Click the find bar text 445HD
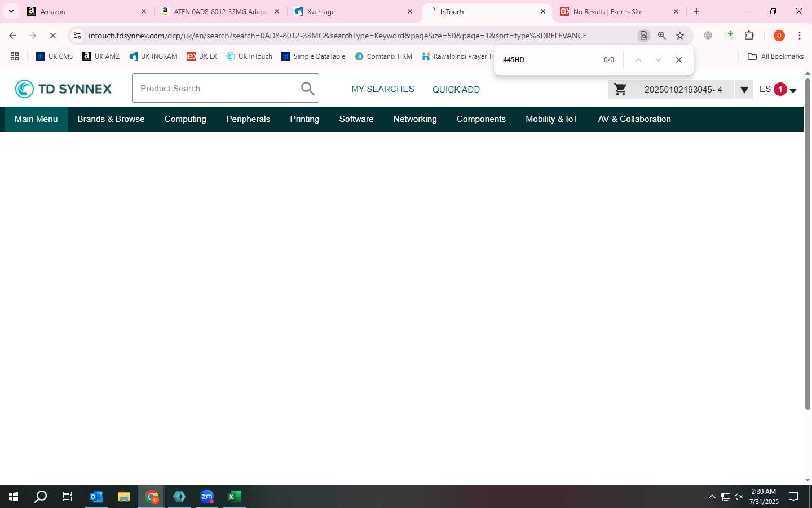This screenshot has height=508, width=812. pyautogui.click(x=514, y=59)
